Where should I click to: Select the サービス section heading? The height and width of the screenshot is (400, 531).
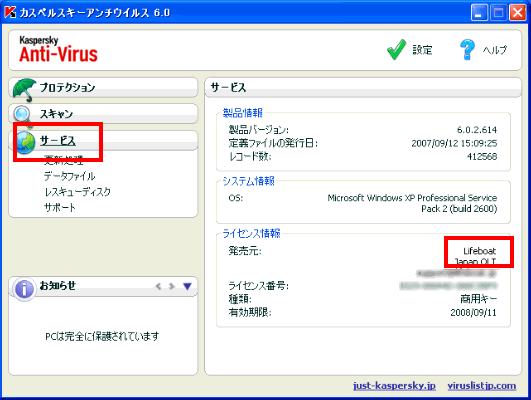point(58,140)
